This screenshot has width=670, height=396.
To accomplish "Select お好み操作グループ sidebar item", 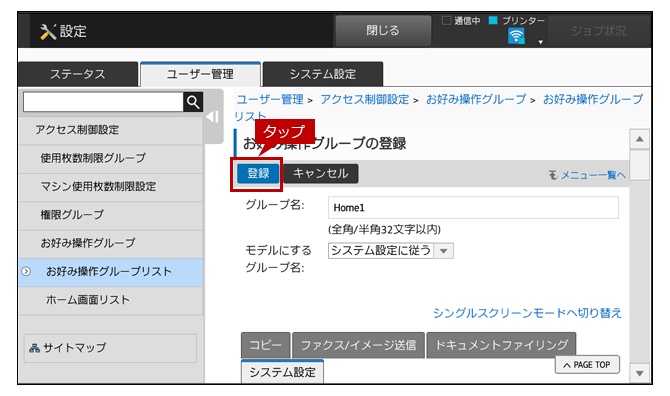I will point(111,243).
